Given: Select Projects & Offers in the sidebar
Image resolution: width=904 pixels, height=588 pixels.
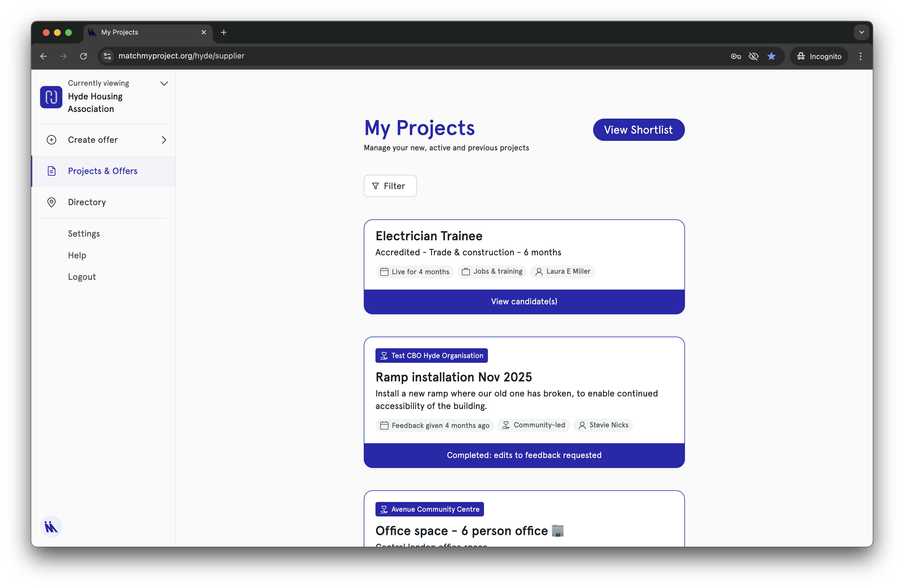Looking at the screenshot, I should (102, 171).
